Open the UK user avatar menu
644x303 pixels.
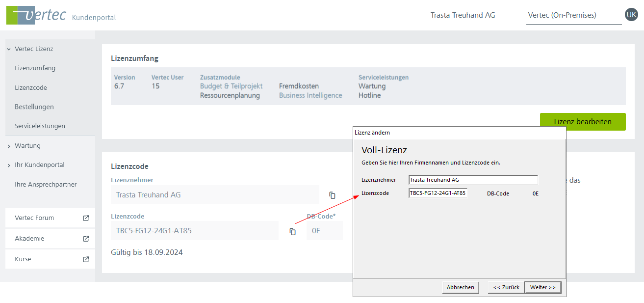631,15
